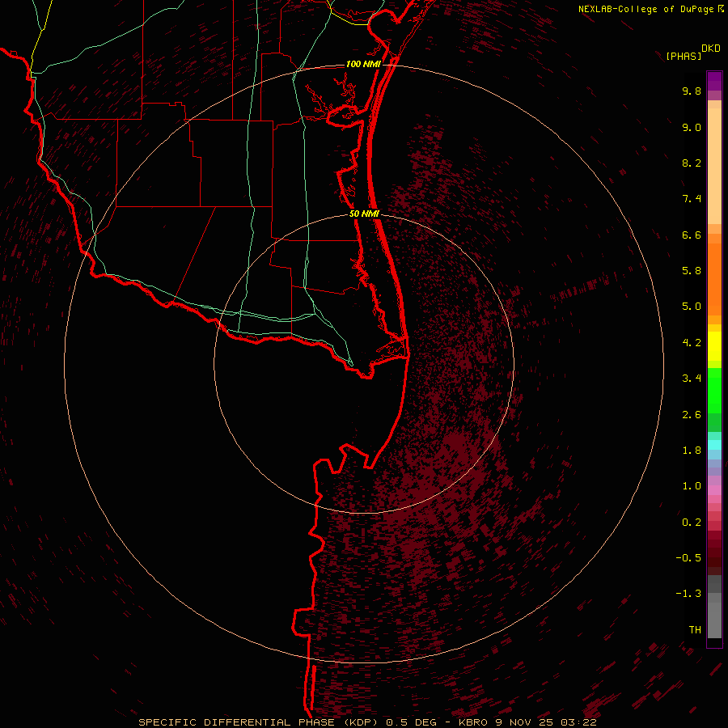Pick the large peach band on color bar
The image size is (728, 728).
[x=714, y=166]
